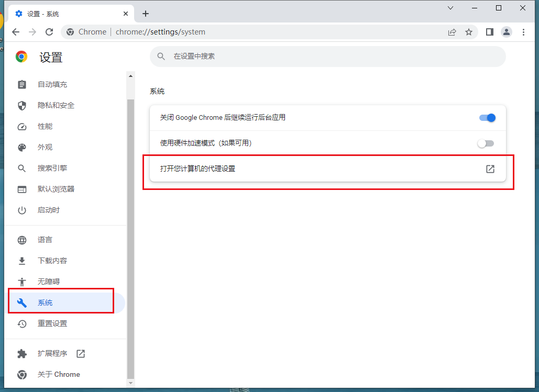
Task: Click the 设置 page title text
Action: 51,58
